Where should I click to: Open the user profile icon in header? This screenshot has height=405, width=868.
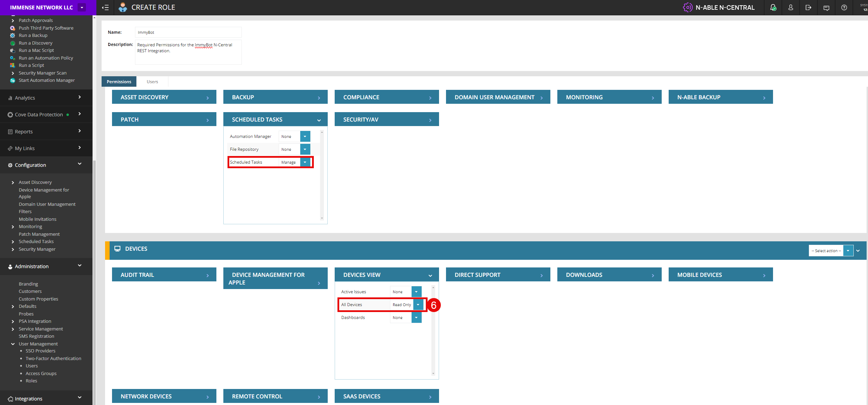pyautogui.click(x=791, y=7)
